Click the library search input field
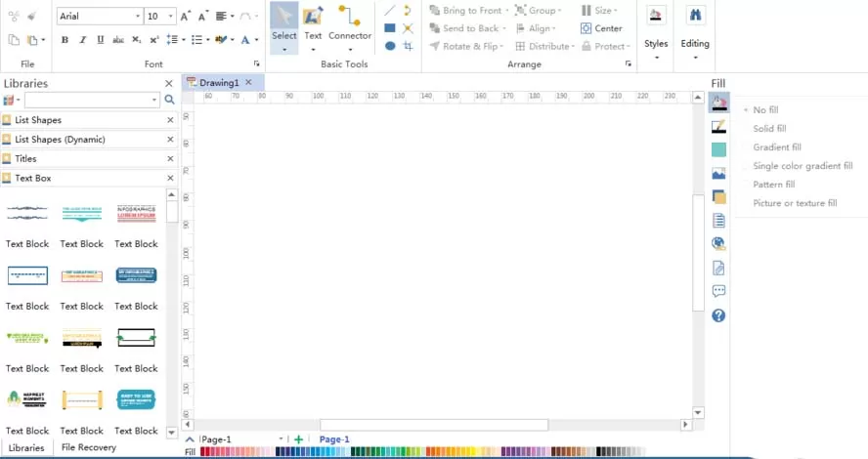The width and height of the screenshot is (868, 459). (x=87, y=100)
